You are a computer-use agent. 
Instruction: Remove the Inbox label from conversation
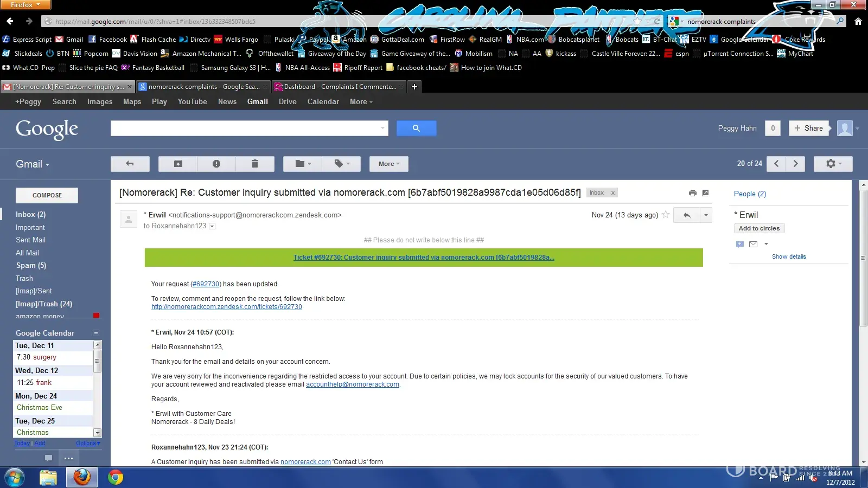tap(613, 193)
